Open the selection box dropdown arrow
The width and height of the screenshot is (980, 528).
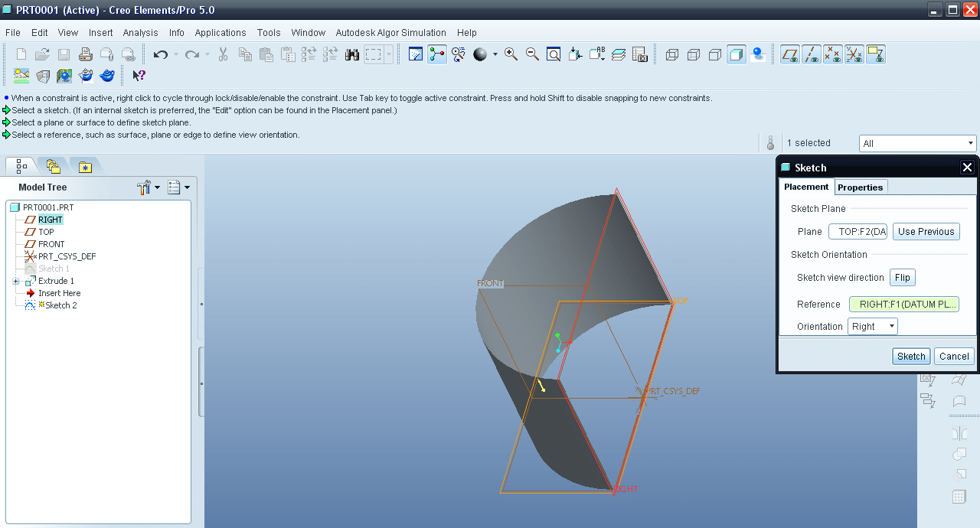(389, 54)
